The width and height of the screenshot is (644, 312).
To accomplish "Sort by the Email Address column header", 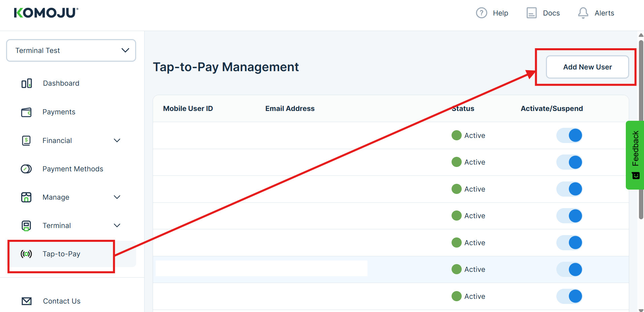I will click(290, 108).
